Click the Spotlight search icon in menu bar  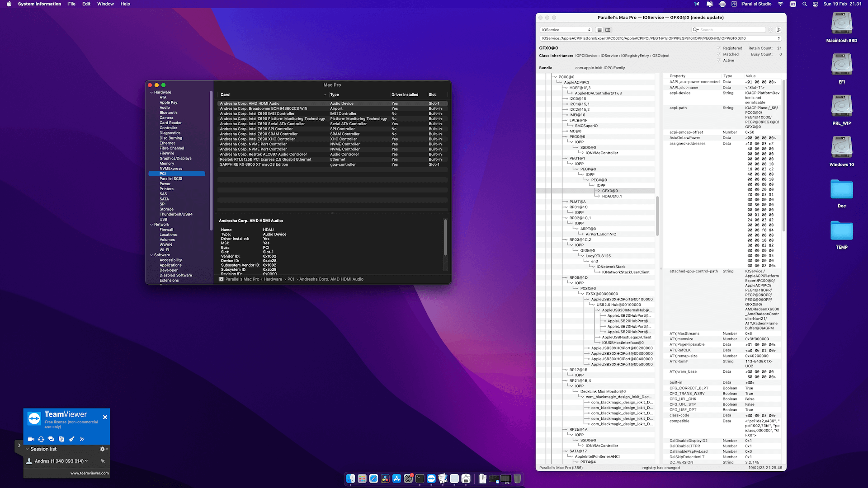point(804,4)
